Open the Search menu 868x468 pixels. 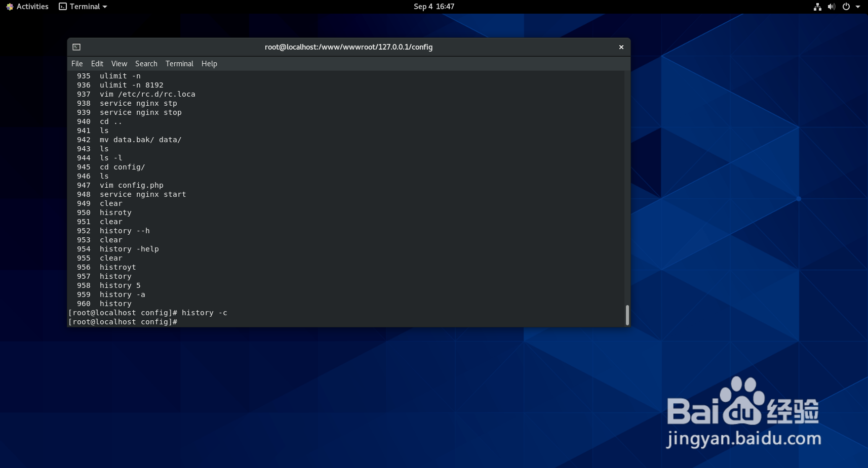pos(146,64)
